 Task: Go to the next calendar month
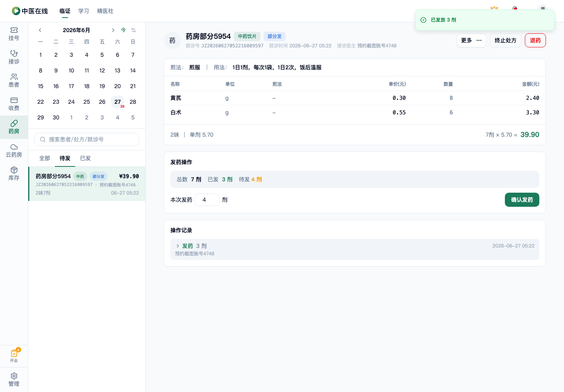113,30
